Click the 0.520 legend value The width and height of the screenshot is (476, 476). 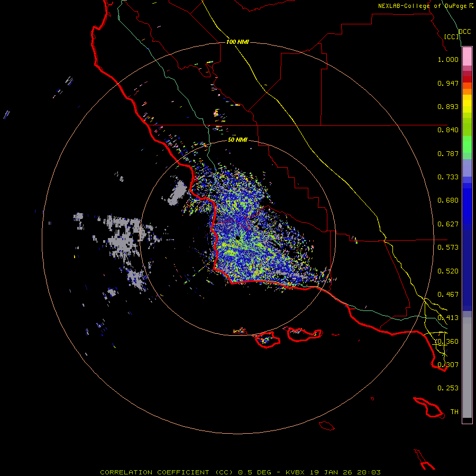(x=448, y=271)
